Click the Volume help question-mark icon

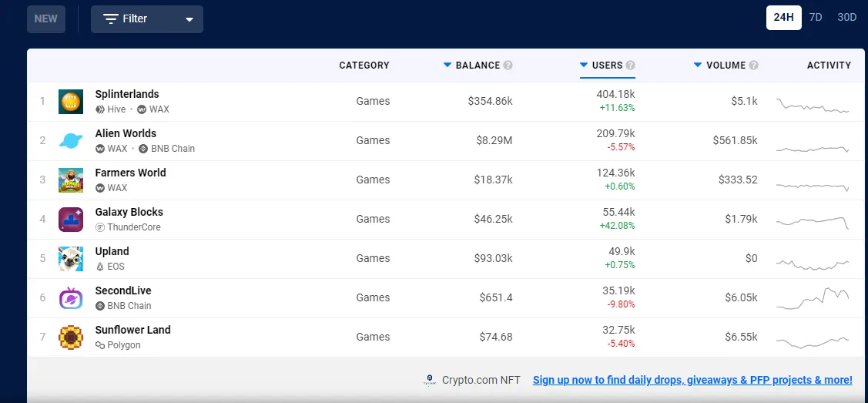click(x=753, y=65)
